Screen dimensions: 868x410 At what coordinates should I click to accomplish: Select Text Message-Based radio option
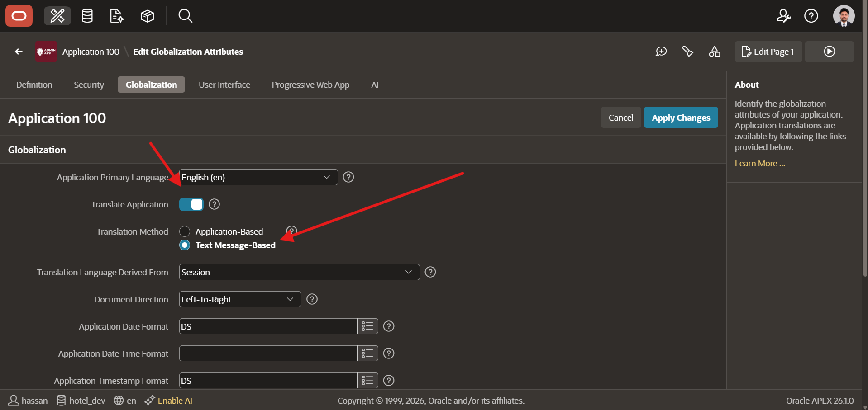click(185, 245)
